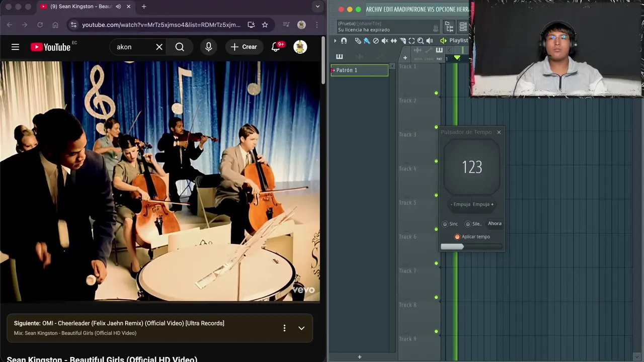Select the Draw pencil tool in FL Studio
Viewport: 644px width, 362px height.
[x=358, y=41]
